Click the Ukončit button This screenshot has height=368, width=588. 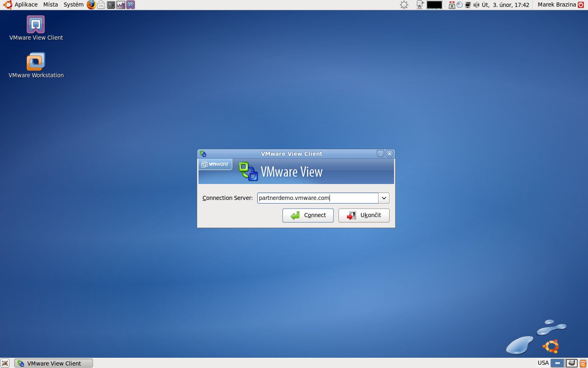pos(364,215)
